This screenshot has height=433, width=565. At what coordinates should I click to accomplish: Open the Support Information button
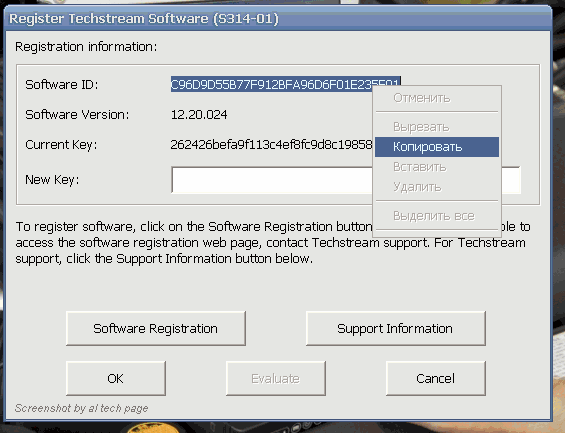396,329
